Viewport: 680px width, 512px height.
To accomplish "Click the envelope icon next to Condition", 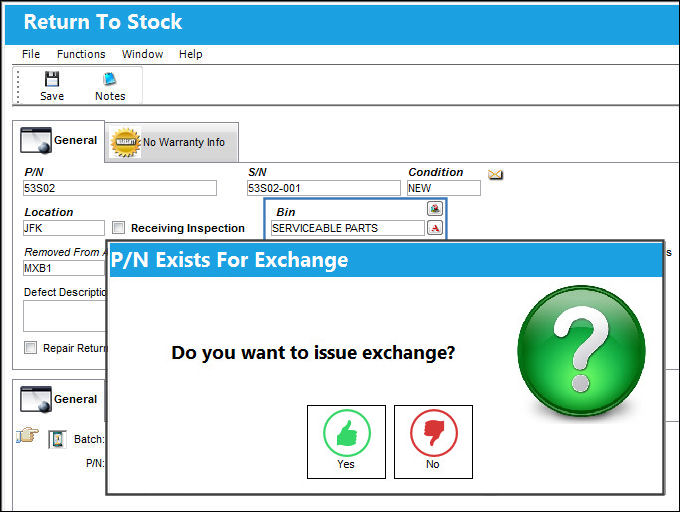I will pos(495,174).
